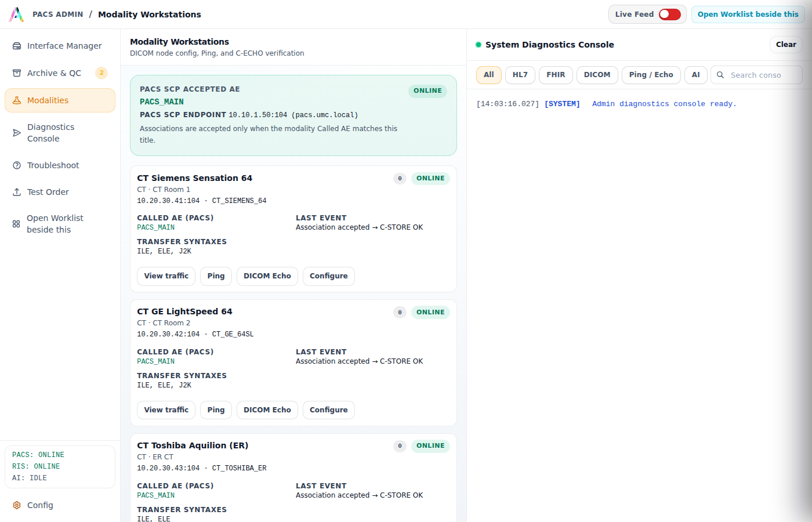Run DICOM Echo on CT Siemens Sensation 64

[x=267, y=276]
